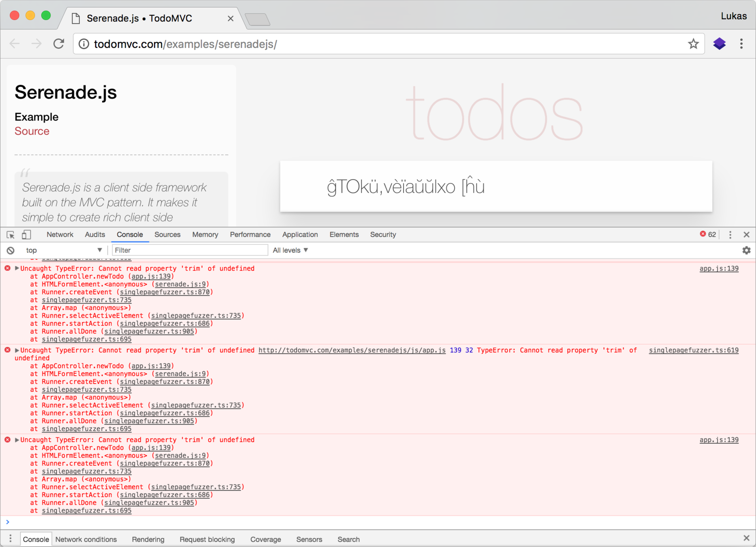Close DevTools panel with the X icon
756x547 pixels.
746,235
